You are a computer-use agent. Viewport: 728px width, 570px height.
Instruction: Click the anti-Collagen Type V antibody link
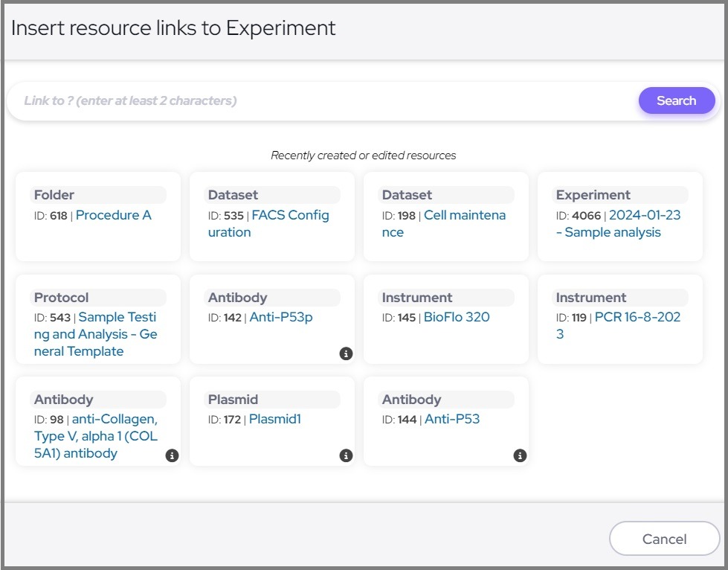[114, 420]
